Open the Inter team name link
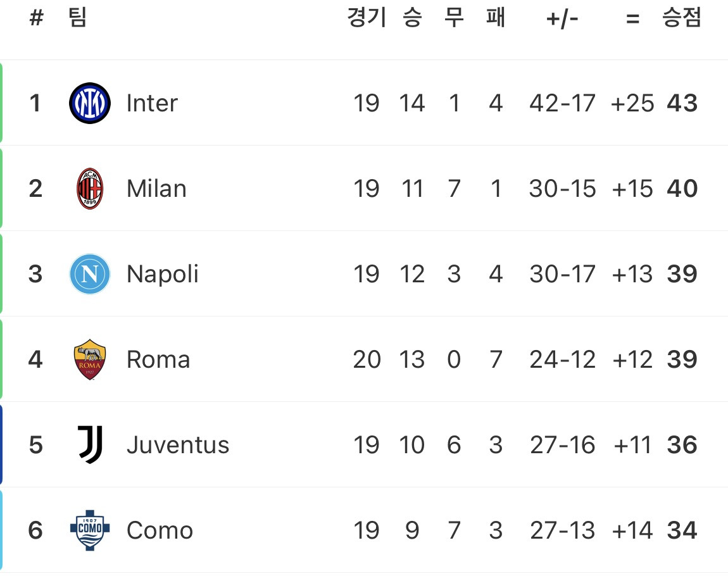Screen dimensions: 728x576 (x=152, y=103)
